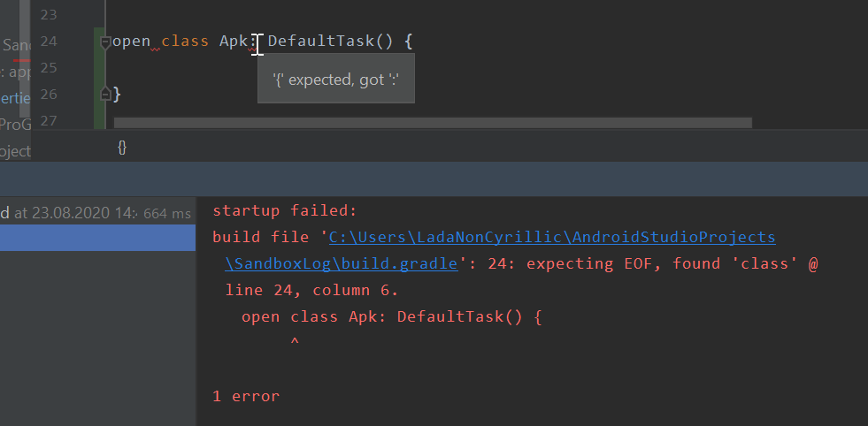Open the \SandboxLog\build.gradle link
The height and width of the screenshot is (426, 868).
click(x=342, y=263)
